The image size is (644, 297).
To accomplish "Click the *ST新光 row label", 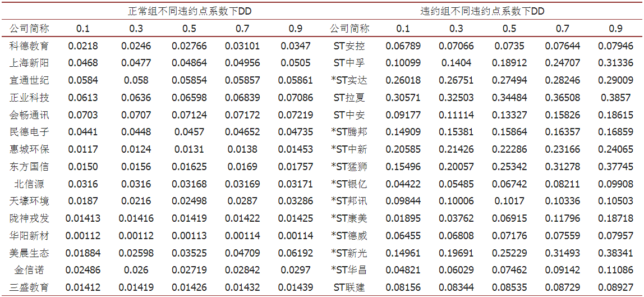I will tap(349, 253).
